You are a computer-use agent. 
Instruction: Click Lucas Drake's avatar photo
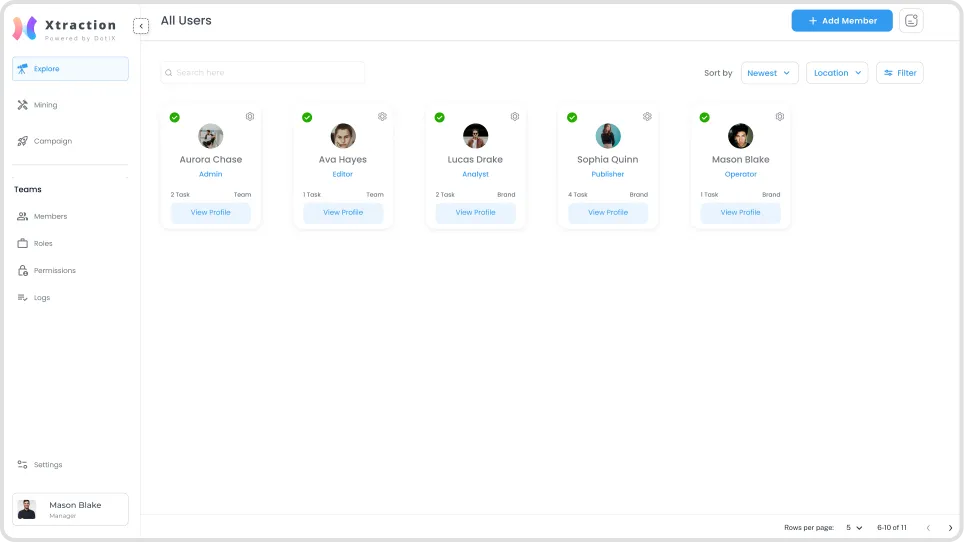click(x=476, y=136)
